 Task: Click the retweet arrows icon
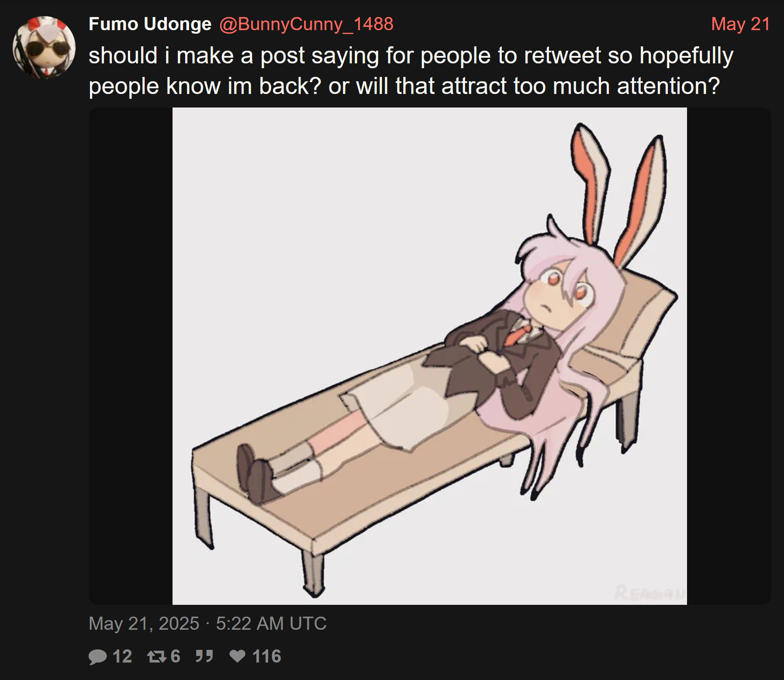[x=156, y=656]
